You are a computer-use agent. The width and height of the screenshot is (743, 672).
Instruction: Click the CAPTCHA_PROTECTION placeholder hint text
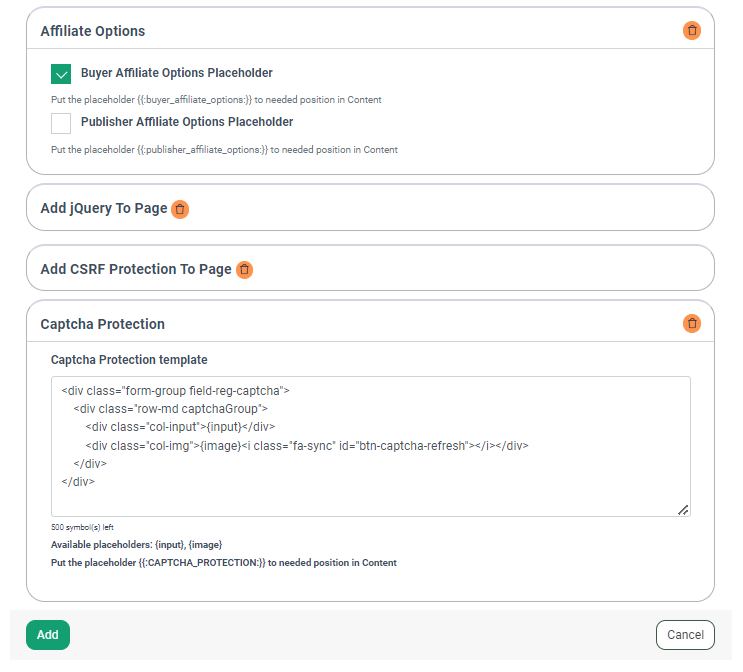point(223,563)
